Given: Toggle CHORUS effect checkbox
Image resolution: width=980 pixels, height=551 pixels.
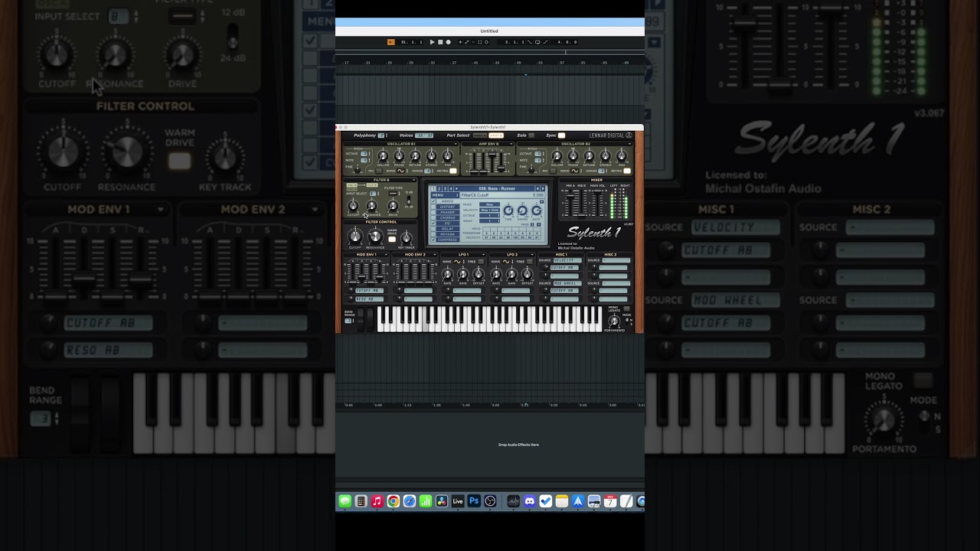Looking at the screenshot, I should pyautogui.click(x=433, y=217).
